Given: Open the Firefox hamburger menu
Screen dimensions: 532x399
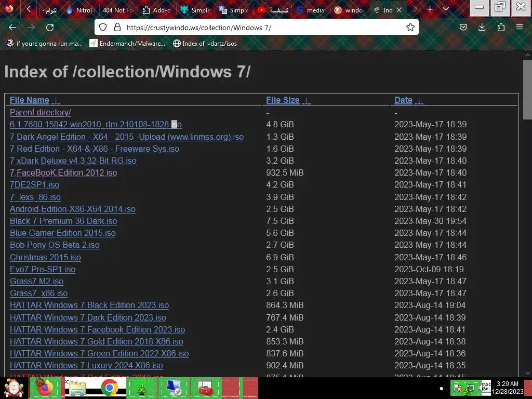Looking at the screenshot, I should pos(520,28).
